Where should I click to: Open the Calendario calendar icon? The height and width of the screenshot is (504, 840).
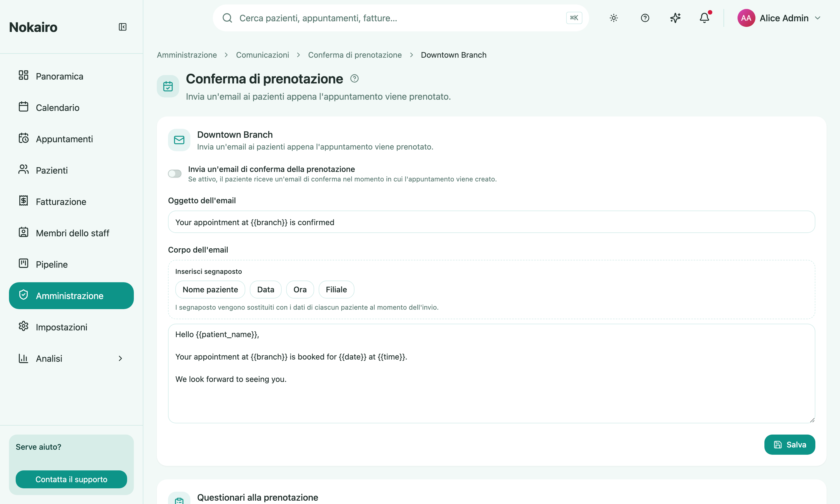point(24,107)
